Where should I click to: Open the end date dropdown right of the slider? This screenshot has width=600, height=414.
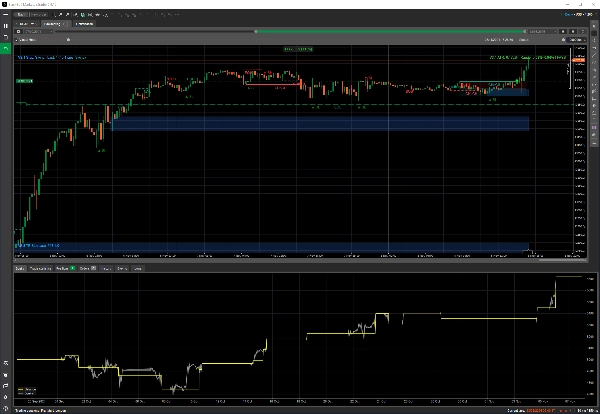pos(542,31)
